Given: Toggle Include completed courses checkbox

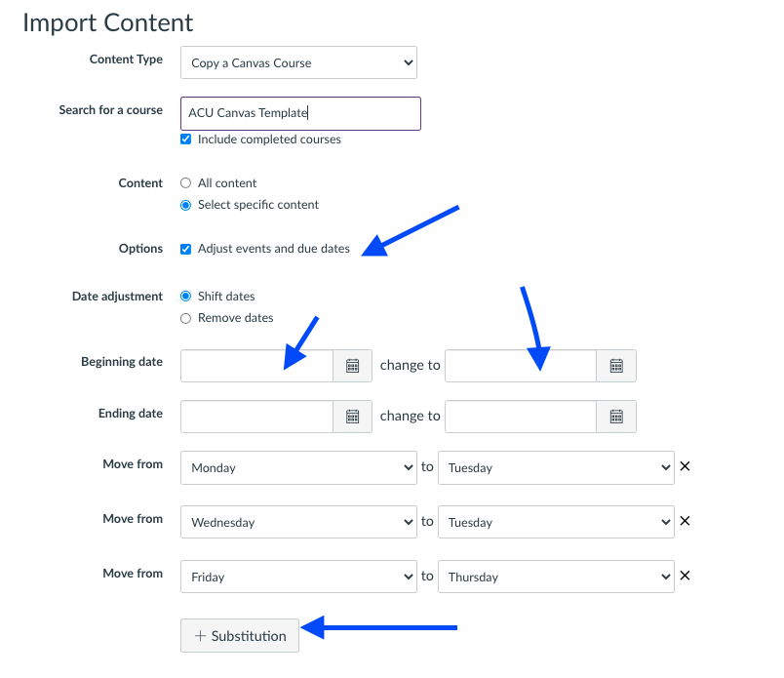Looking at the screenshot, I should point(186,140).
